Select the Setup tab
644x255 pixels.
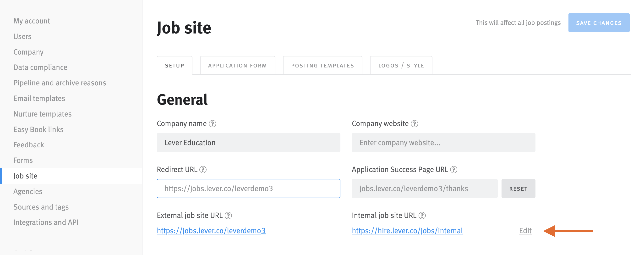[x=174, y=65]
